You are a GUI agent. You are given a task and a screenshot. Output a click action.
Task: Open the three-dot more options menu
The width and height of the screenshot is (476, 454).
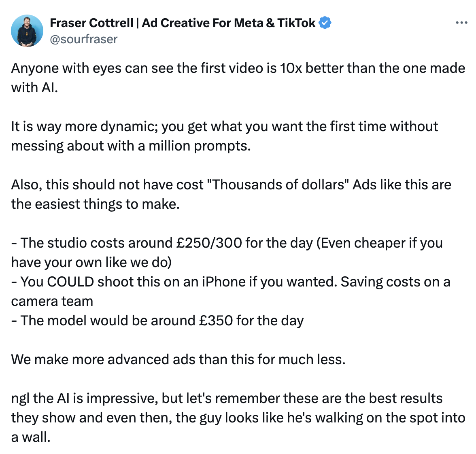461,23
